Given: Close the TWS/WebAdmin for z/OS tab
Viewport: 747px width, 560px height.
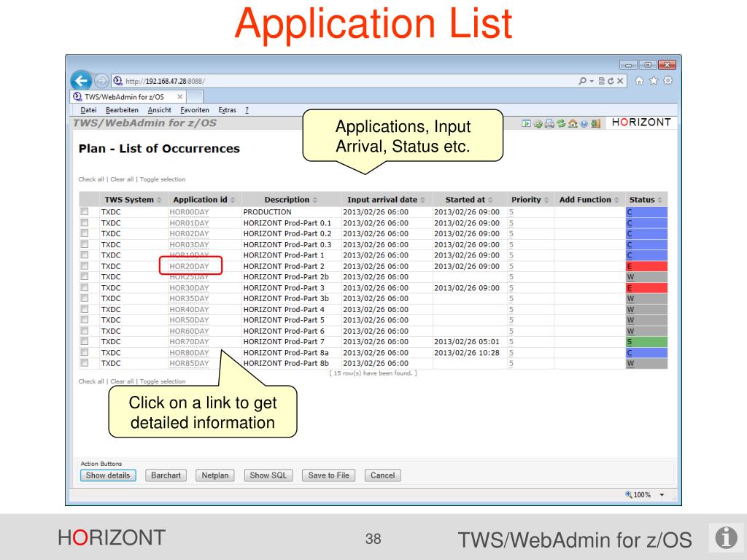Looking at the screenshot, I should 179,97.
